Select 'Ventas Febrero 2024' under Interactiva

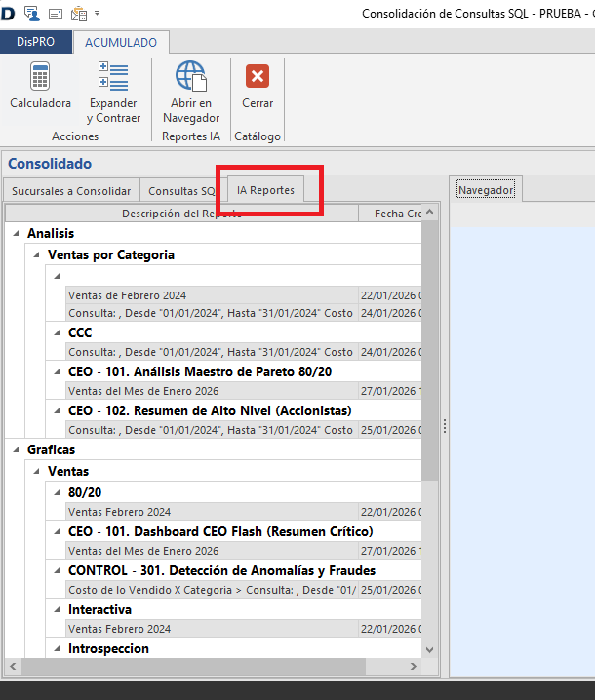(x=244, y=629)
